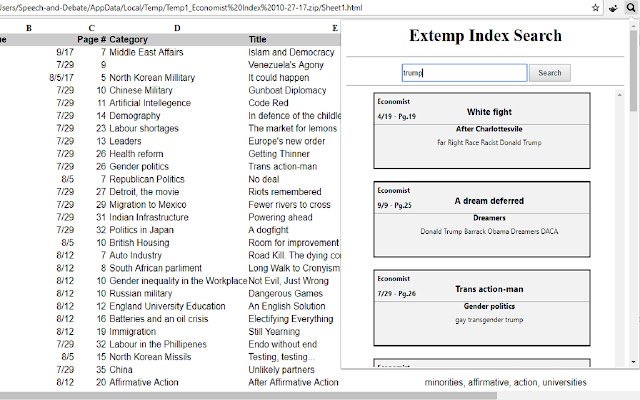640x400 pixels.
Task: Select the 'Indian Infrastructure' cell
Action: [x=149, y=217]
